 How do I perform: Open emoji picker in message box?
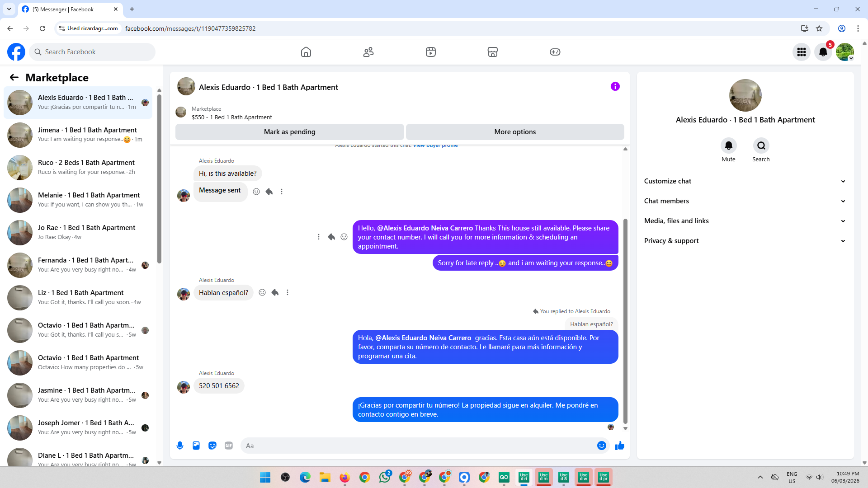[601, 446]
